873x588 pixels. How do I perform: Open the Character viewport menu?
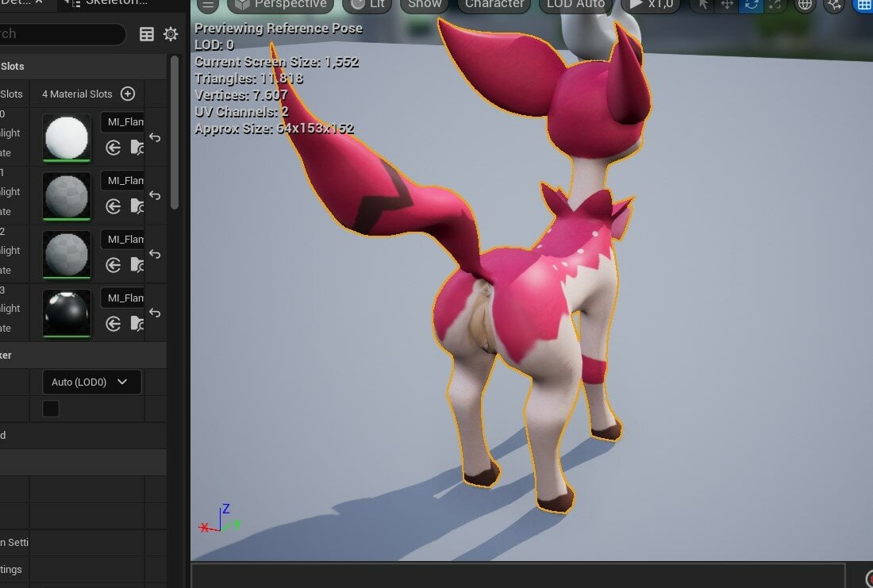pos(494,5)
